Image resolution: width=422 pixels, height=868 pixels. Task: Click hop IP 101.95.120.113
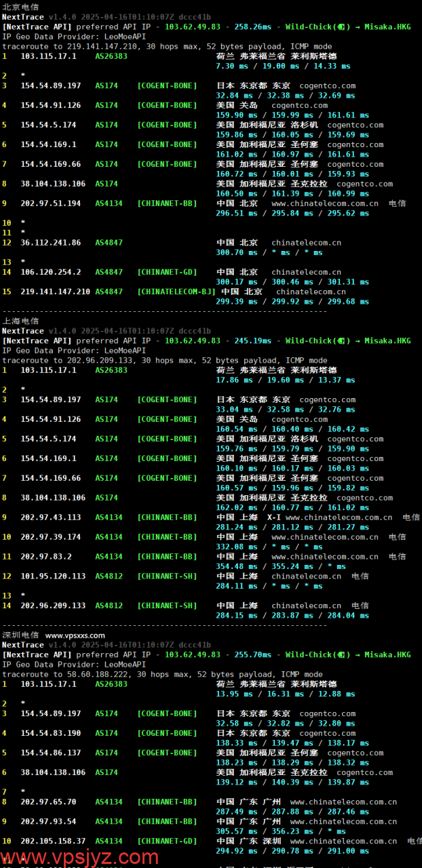coord(53,576)
